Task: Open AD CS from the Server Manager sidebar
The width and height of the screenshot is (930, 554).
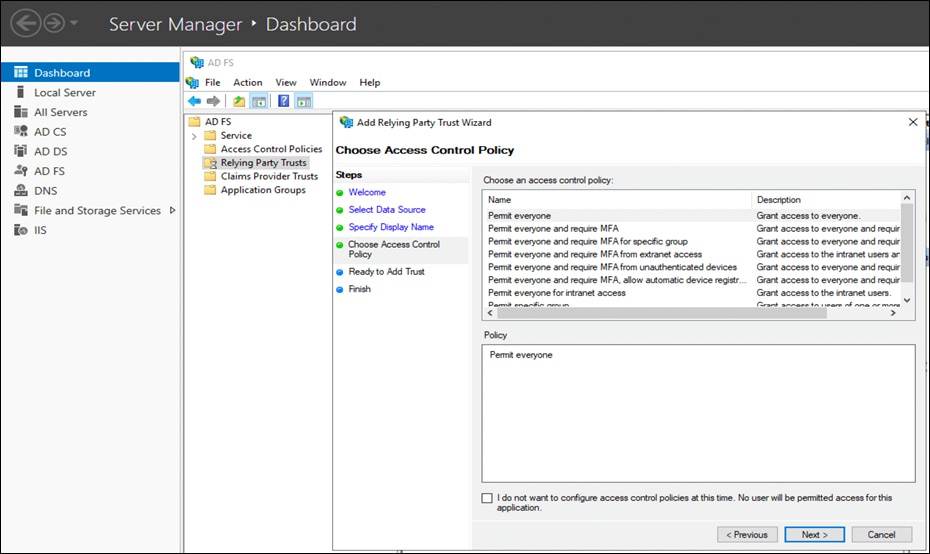Action: coord(50,132)
